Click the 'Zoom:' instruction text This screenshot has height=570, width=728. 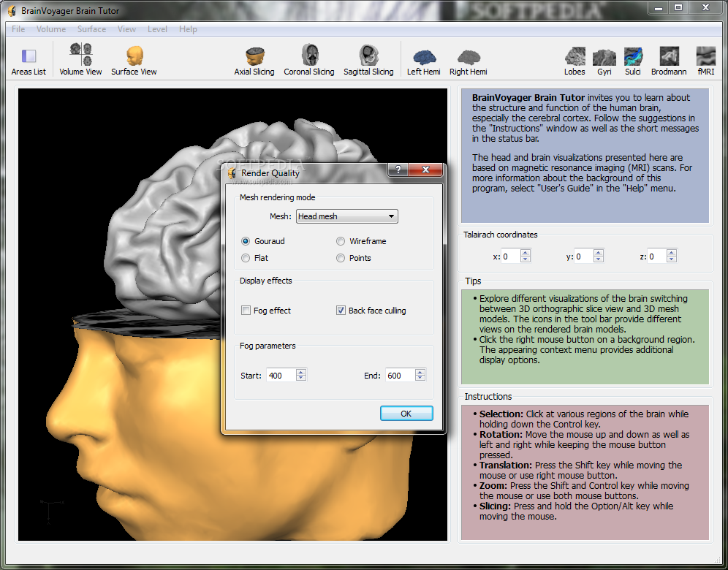click(x=493, y=485)
